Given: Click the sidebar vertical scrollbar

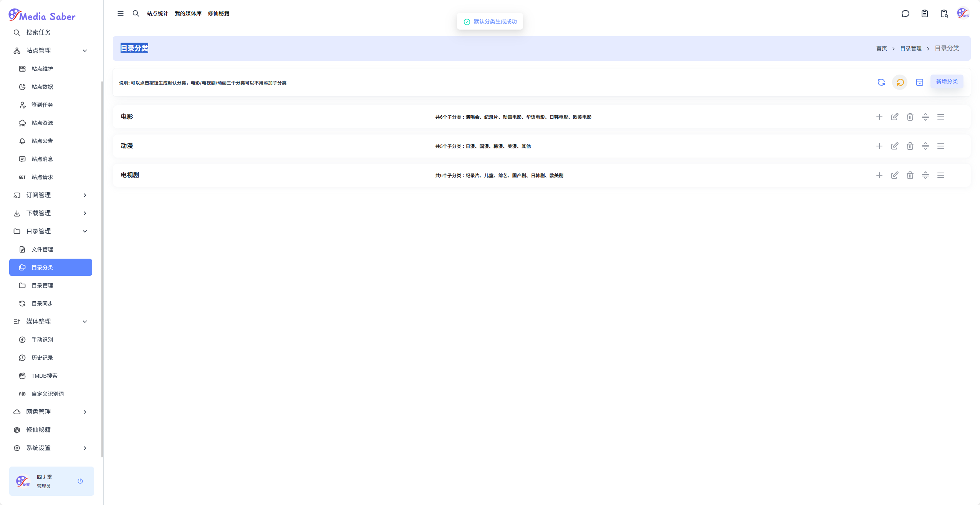Looking at the screenshot, I should tap(102, 269).
